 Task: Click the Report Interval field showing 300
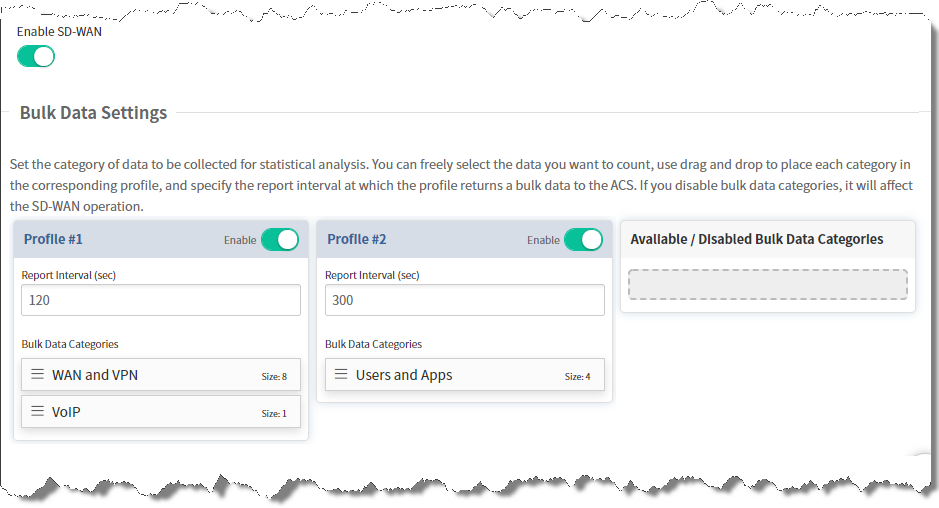[465, 300]
